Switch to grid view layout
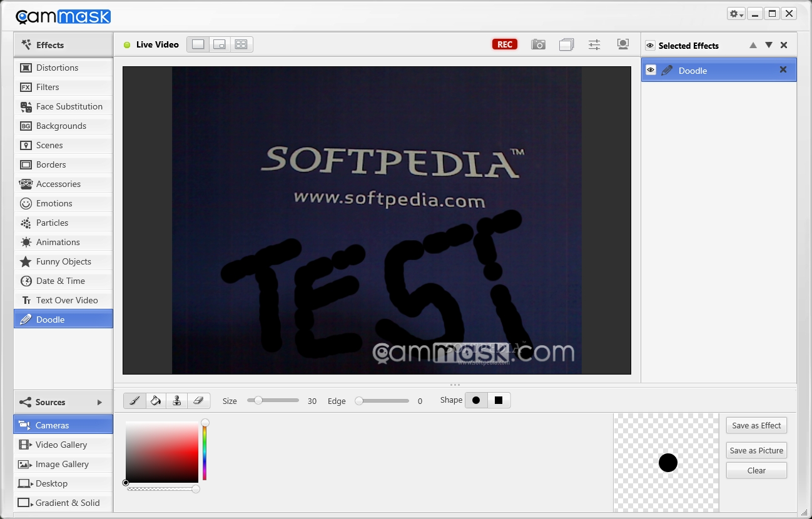Image resolution: width=812 pixels, height=519 pixels. point(241,44)
